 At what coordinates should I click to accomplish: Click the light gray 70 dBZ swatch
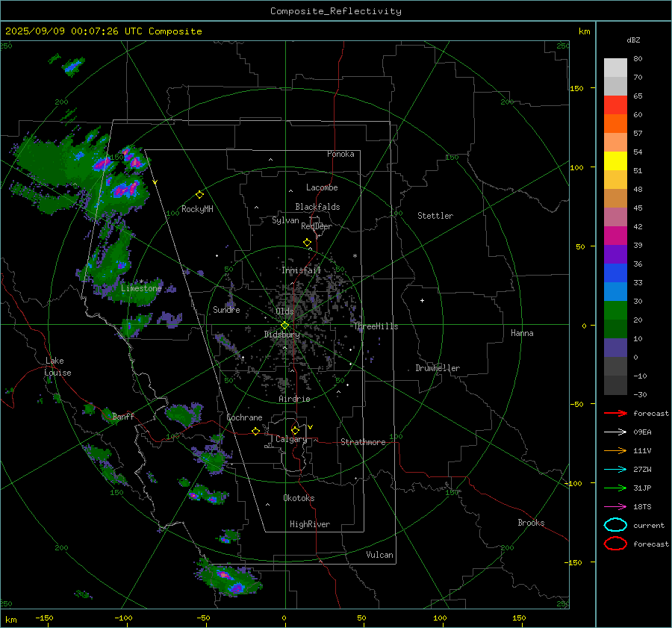point(615,68)
